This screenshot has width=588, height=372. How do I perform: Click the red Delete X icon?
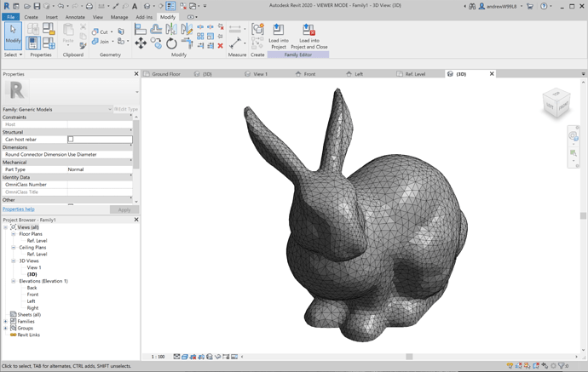pyautogui.click(x=221, y=46)
